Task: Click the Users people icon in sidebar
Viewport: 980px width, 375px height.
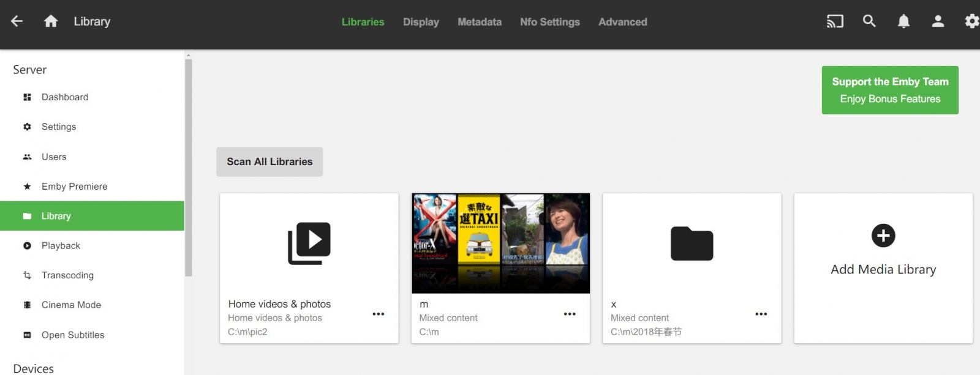Action: coord(27,157)
